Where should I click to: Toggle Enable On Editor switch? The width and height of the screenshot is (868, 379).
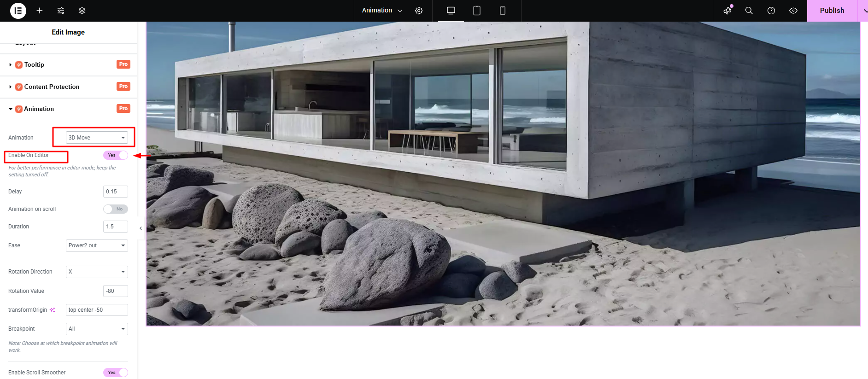pyautogui.click(x=116, y=155)
